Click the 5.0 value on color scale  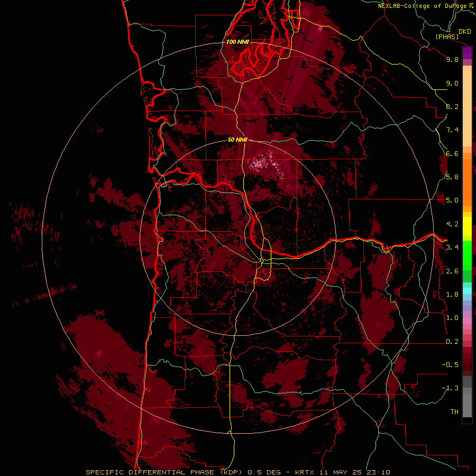(x=452, y=200)
